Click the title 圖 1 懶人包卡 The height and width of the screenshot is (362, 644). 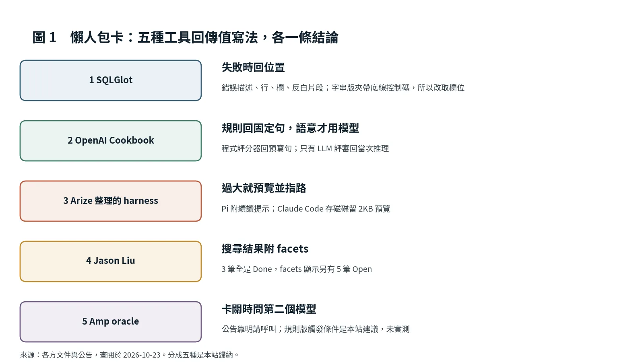click(x=185, y=37)
